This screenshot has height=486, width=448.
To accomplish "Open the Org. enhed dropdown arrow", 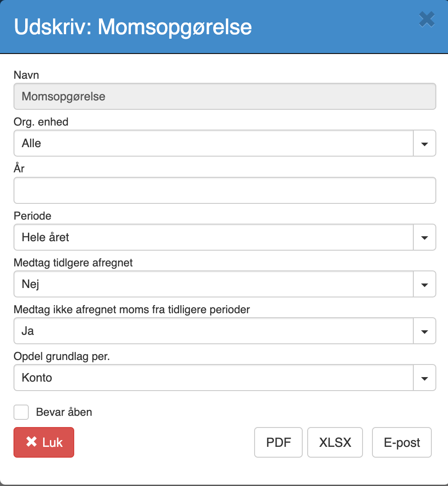I will (x=425, y=144).
